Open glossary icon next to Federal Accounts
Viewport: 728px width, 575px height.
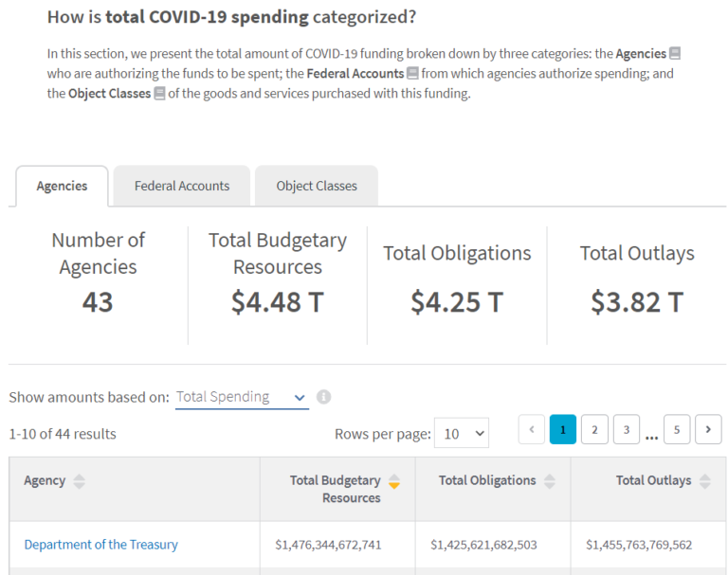412,73
